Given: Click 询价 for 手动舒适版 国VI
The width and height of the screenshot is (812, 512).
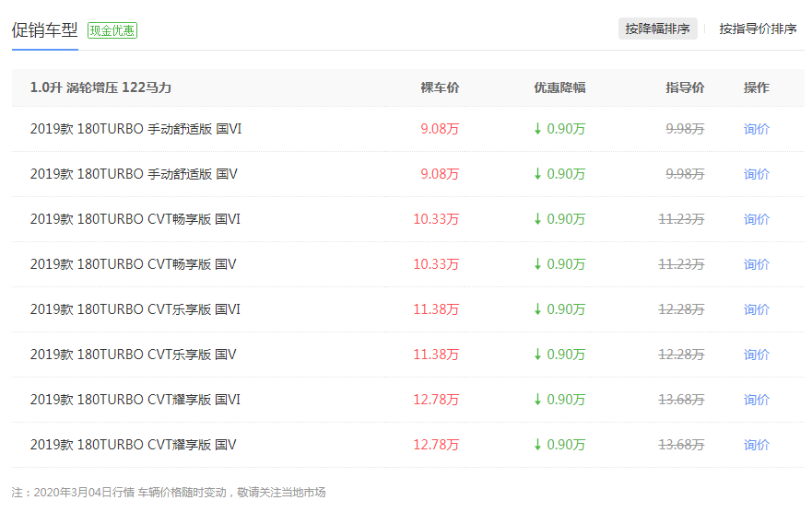Looking at the screenshot, I should [x=757, y=129].
